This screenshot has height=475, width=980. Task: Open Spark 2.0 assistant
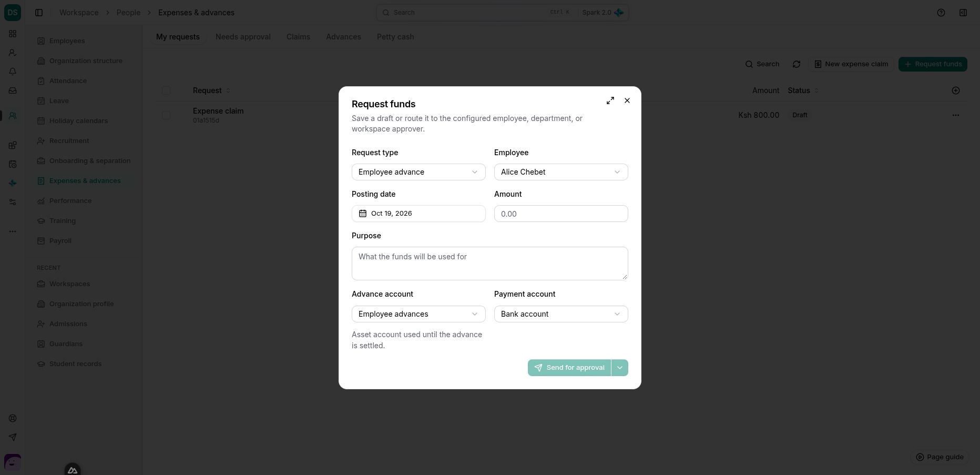pyautogui.click(x=603, y=13)
